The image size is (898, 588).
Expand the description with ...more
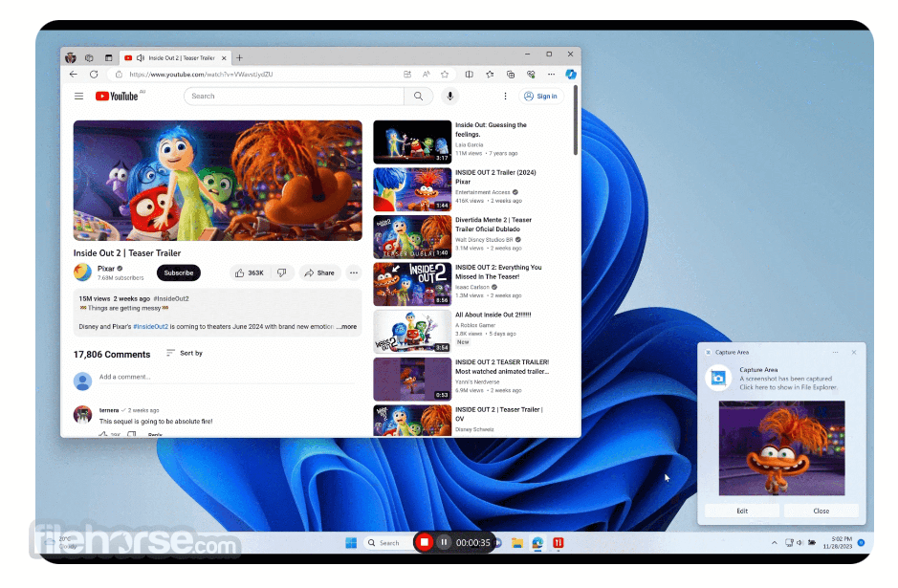click(x=346, y=326)
